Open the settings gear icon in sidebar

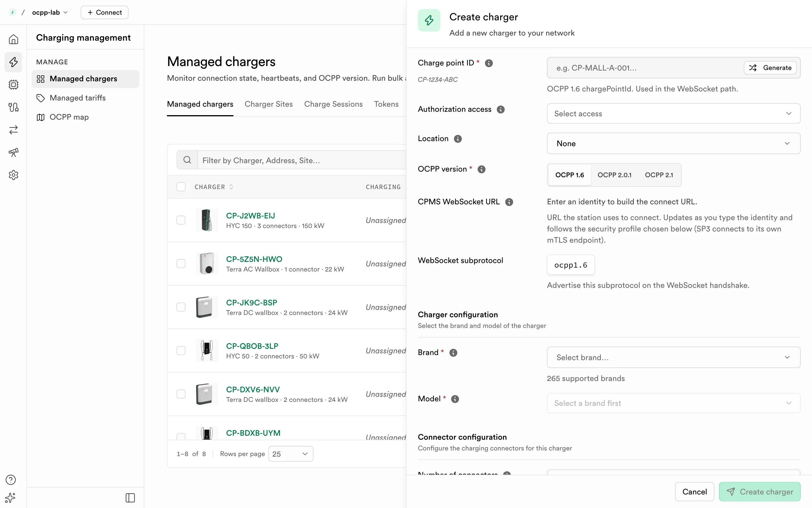(x=14, y=175)
